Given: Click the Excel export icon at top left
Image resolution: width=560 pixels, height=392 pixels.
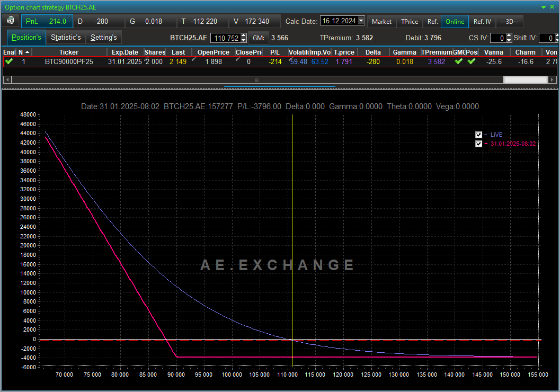Looking at the screenshot, I should pos(11,21).
